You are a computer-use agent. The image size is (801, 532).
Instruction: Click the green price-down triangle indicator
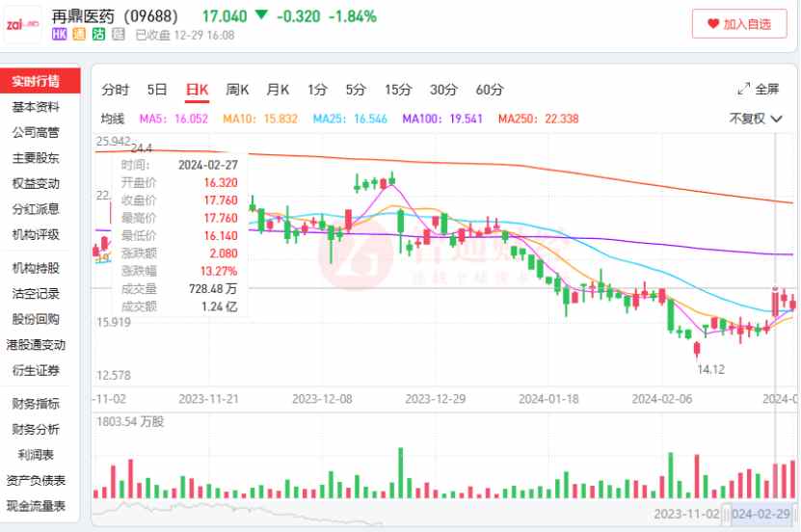click(x=261, y=16)
